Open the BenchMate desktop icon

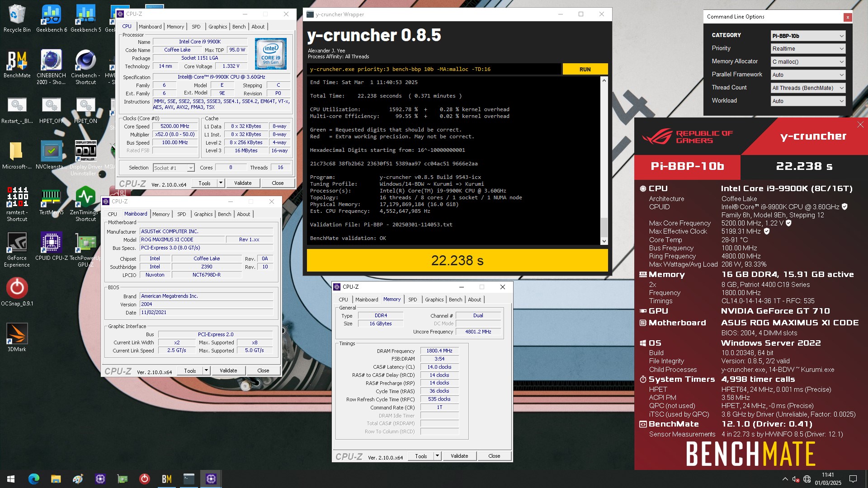[17, 64]
